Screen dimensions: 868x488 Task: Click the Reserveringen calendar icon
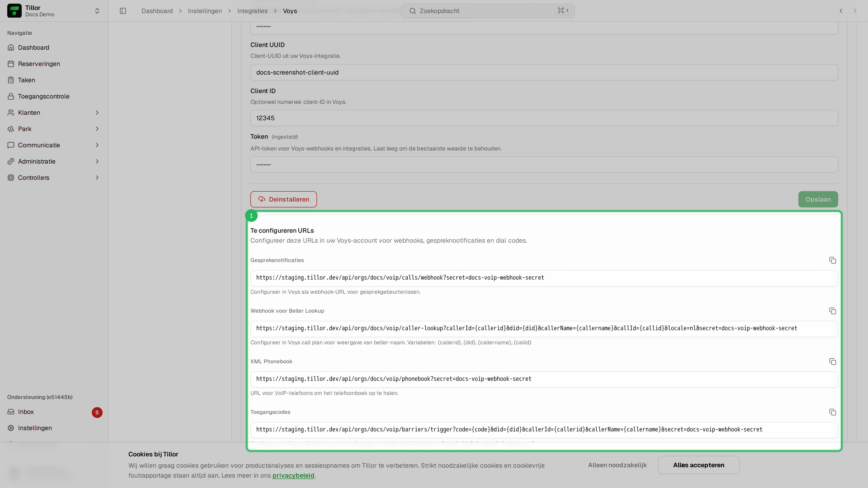point(11,64)
